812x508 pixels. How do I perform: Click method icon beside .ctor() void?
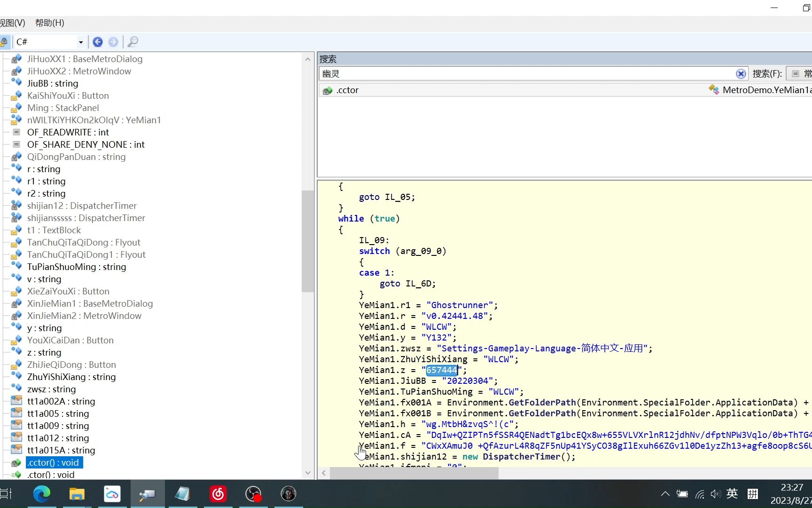16,475
